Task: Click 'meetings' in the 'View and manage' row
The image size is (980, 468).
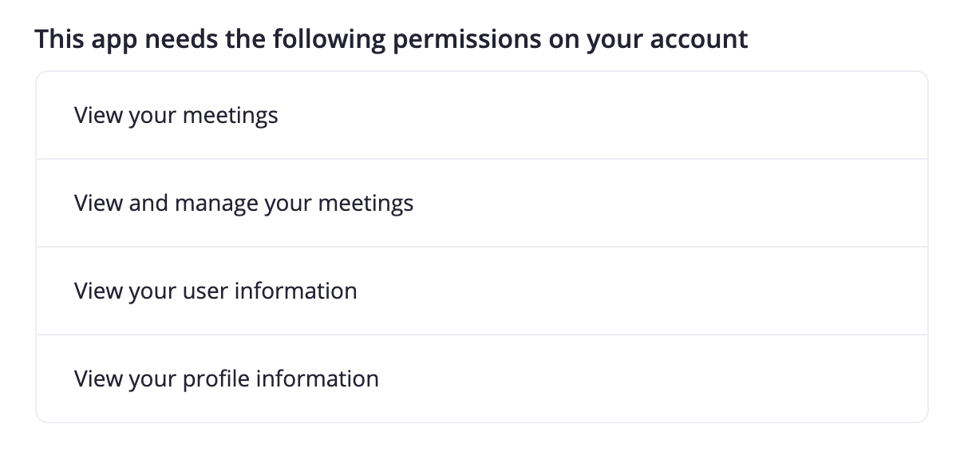Action: [366, 204]
